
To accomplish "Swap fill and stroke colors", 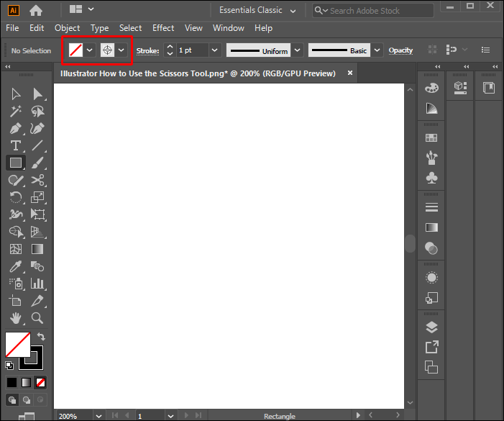I will click(x=41, y=336).
